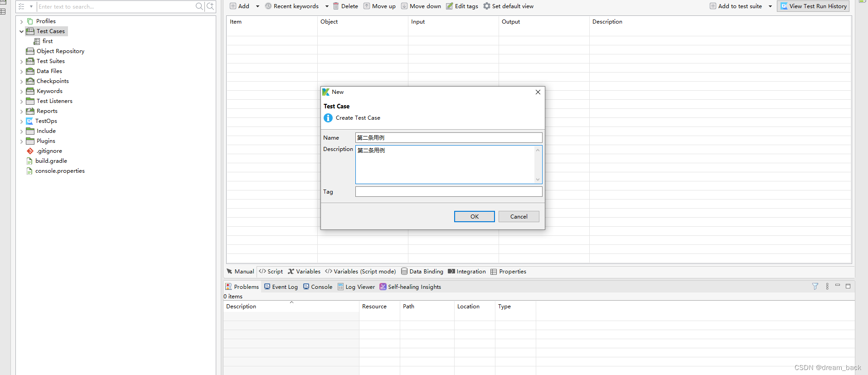Viewport: 868px width, 375px height.
Task: Open advanced search icon beside the magnifier
Action: (210, 6)
